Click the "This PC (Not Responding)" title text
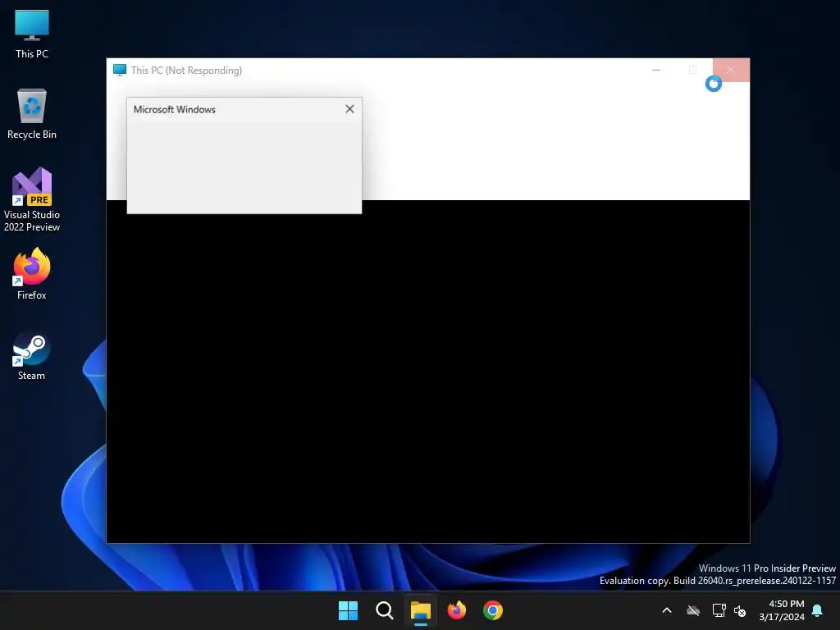Screen dimensions: 840x630 click(186, 71)
